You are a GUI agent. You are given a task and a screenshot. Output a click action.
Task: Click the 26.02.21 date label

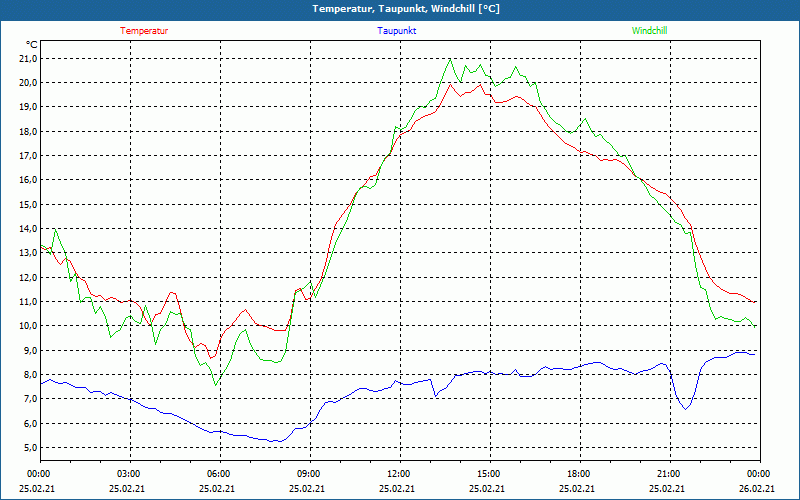(x=757, y=488)
